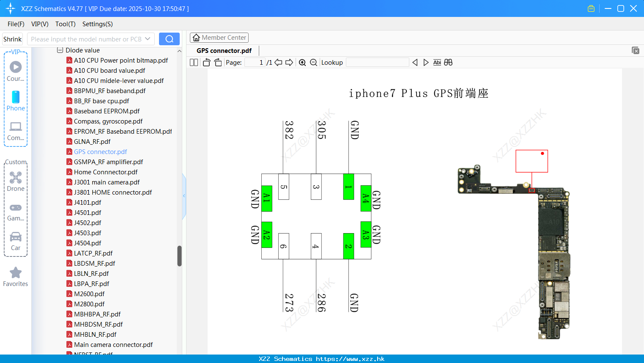Screen dimensions: 644x363
Task: Close all tabs icon at right of tab bar
Action: tap(636, 50)
